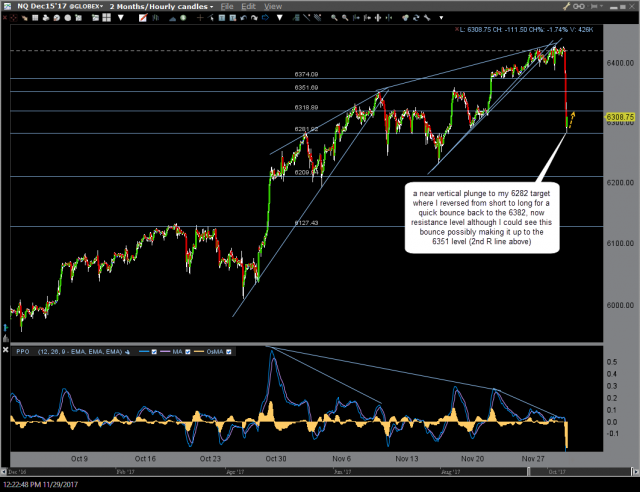Viewport: 640px width, 492px height.
Task: Open the 2 Months/Hourly candles timeframe dropdown
Action: click(x=161, y=7)
